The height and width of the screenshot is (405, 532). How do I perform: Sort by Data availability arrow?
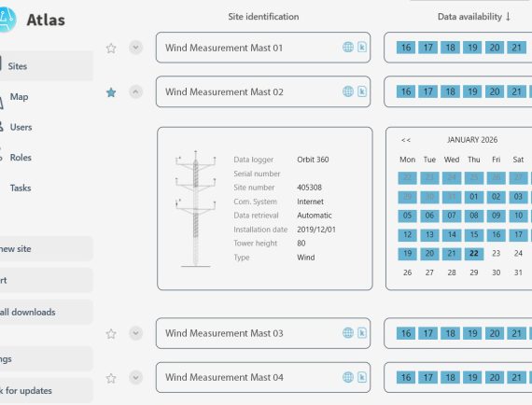point(508,17)
